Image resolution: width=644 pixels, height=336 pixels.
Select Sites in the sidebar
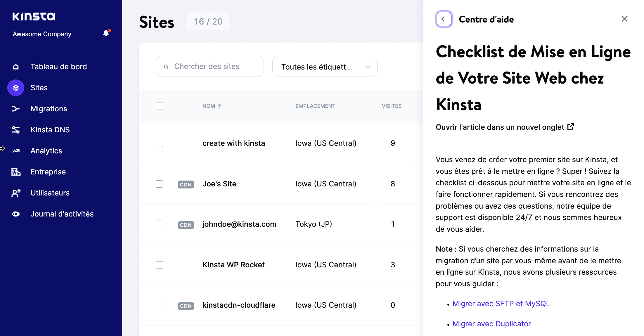pos(39,88)
